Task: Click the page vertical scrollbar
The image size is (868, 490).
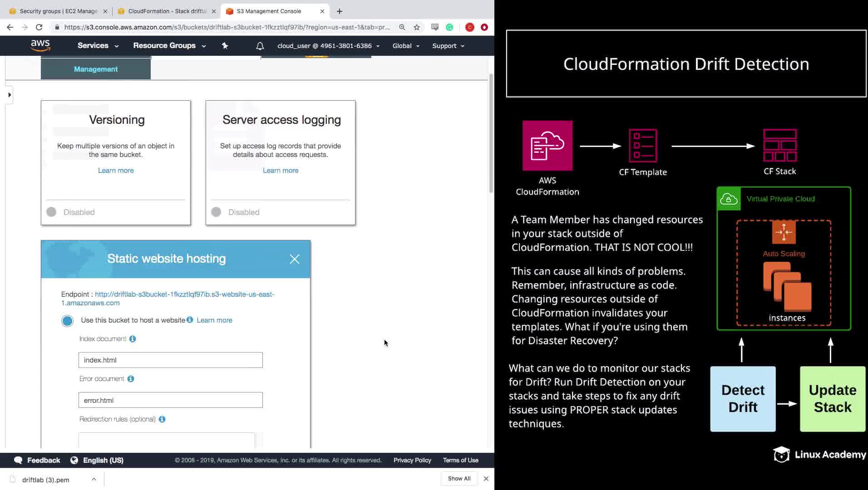Action: coord(491,133)
